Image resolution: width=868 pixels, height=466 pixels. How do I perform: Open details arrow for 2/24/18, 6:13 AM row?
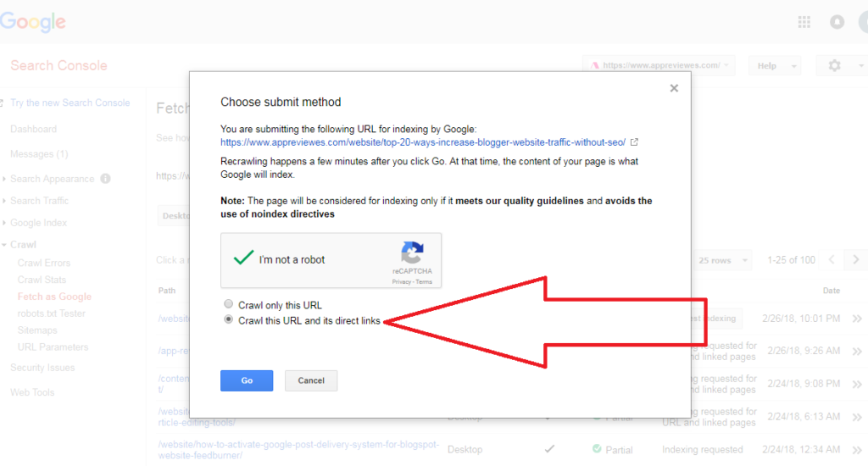point(857,417)
